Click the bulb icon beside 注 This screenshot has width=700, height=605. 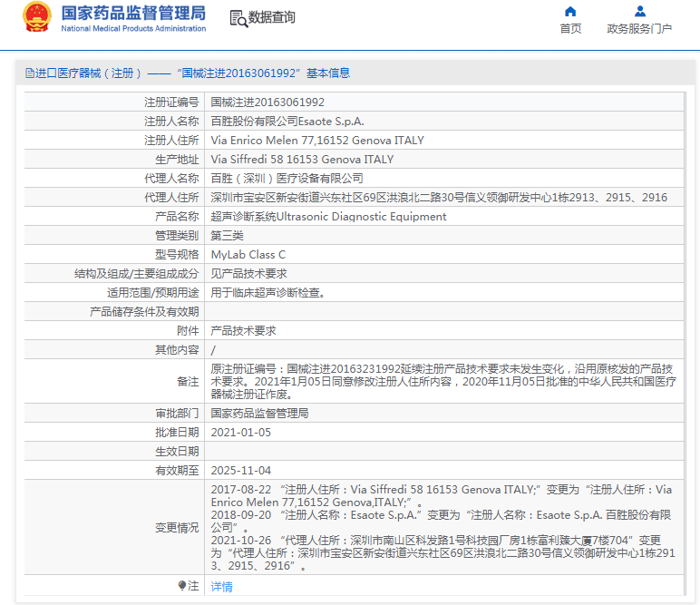pyautogui.click(x=181, y=585)
